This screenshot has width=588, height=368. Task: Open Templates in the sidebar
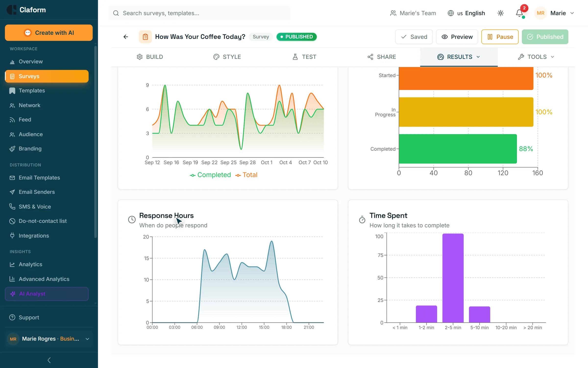tap(47, 91)
